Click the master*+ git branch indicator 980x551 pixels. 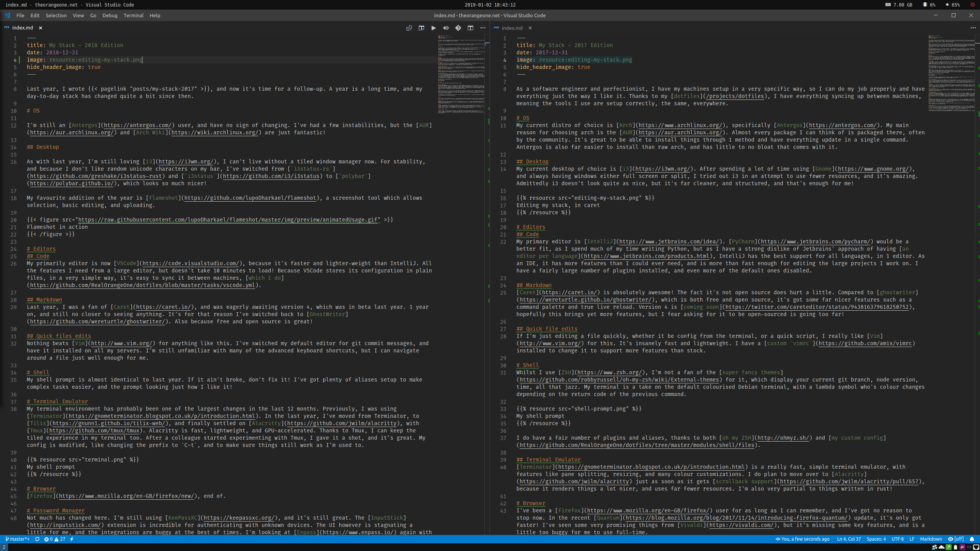(x=18, y=539)
